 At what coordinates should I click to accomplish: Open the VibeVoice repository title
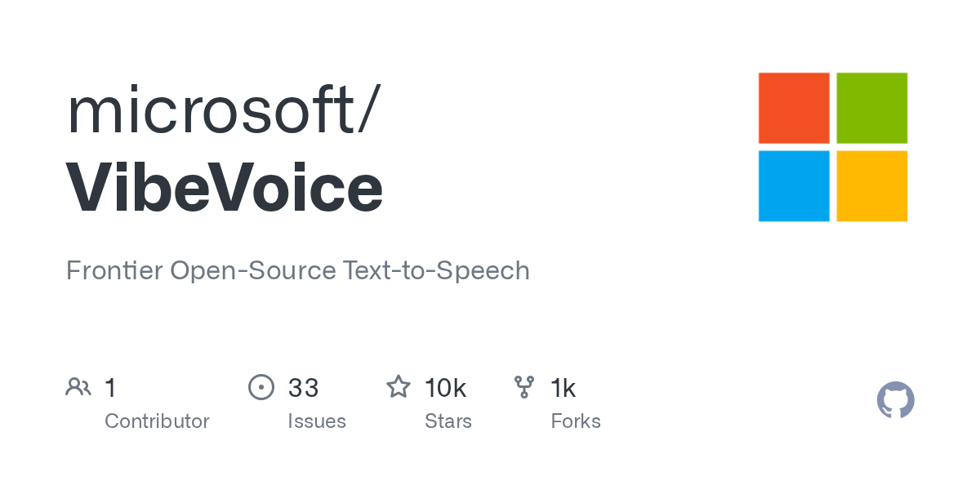(x=225, y=188)
